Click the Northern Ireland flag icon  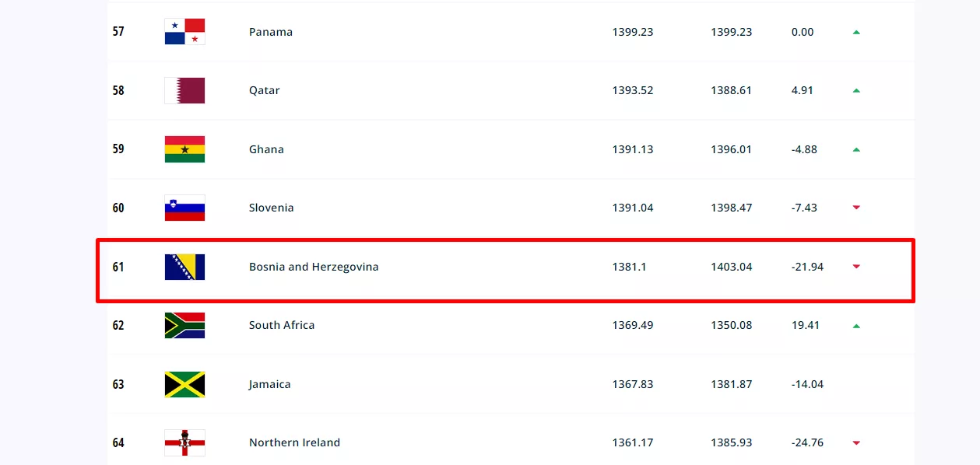click(x=184, y=442)
